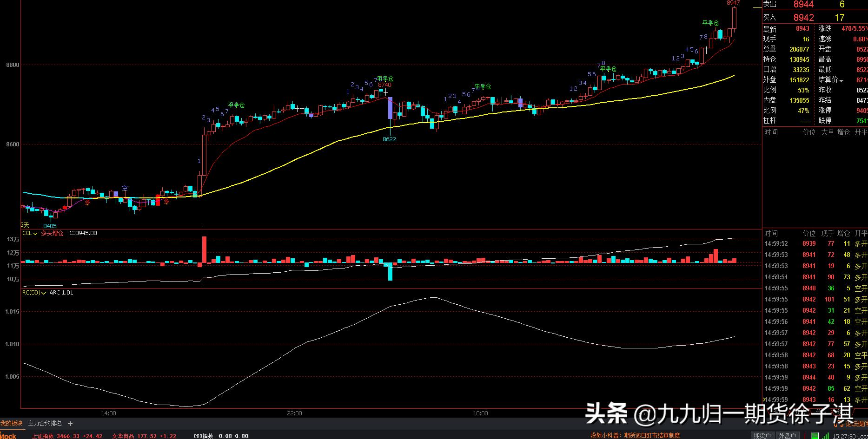868x439 pixels.
Task: Click the 杠杆 label in quote panel
Action: (x=769, y=121)
